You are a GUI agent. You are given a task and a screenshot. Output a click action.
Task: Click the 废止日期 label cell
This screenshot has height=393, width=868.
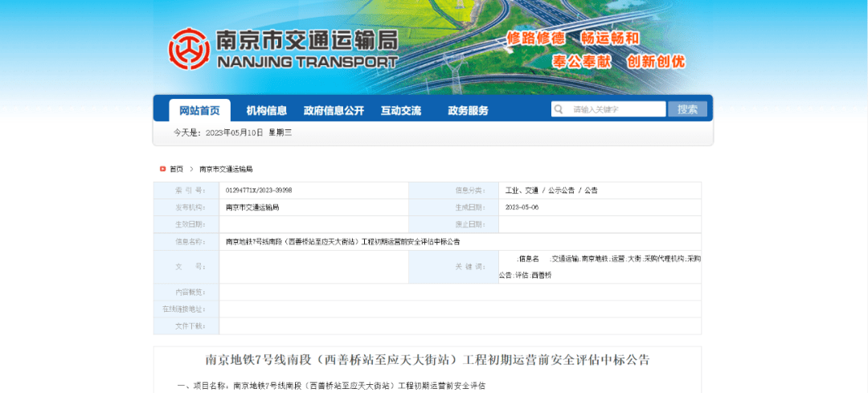point(454,224)
